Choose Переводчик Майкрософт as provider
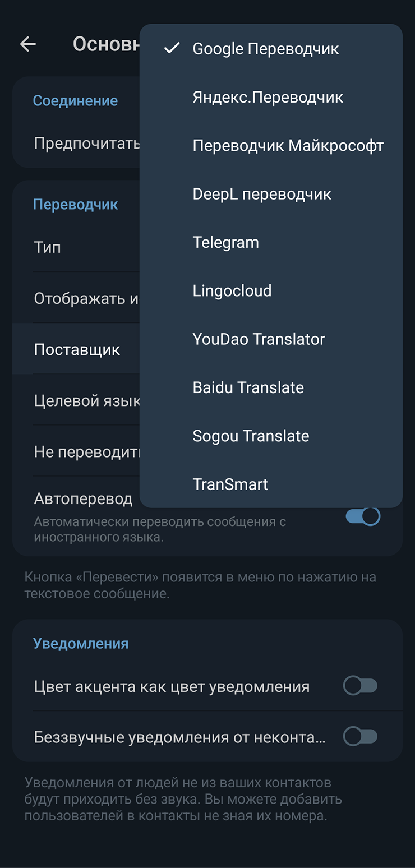415x868 pixels. [x=288, y=146]
